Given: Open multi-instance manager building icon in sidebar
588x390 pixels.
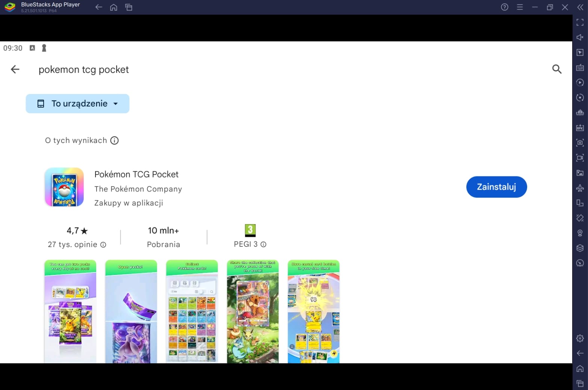Looking at the screenshot, I should tap(580, 113).
